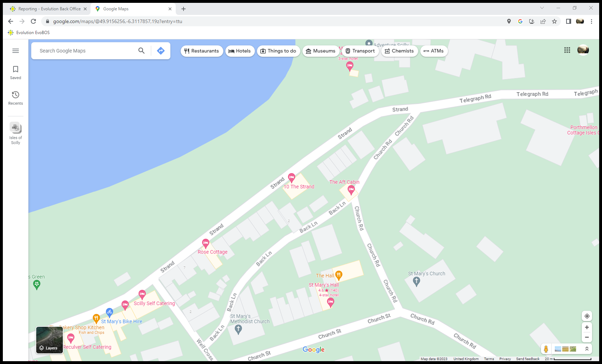
Task: Expand the imagery strip chevron
Action: coord(587,349)
